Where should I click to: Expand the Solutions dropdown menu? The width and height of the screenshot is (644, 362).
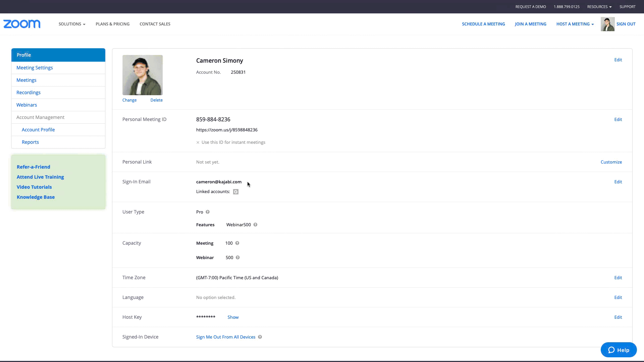click(72, 24)
